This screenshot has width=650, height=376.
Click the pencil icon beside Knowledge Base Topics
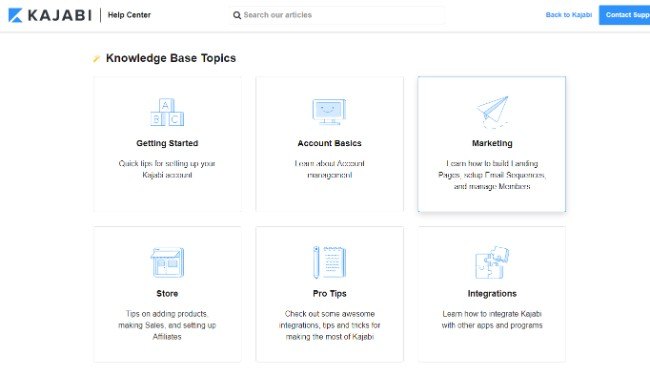point(96,58)
